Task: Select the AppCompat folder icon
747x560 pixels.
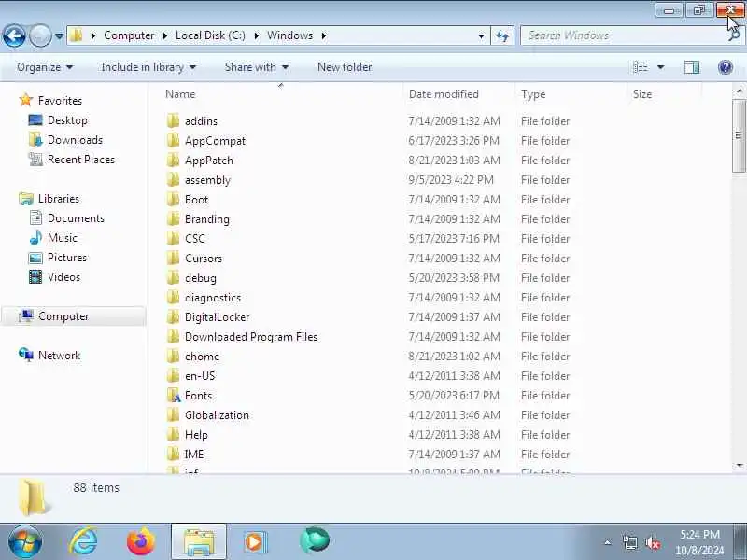Action: pos(174,141)
